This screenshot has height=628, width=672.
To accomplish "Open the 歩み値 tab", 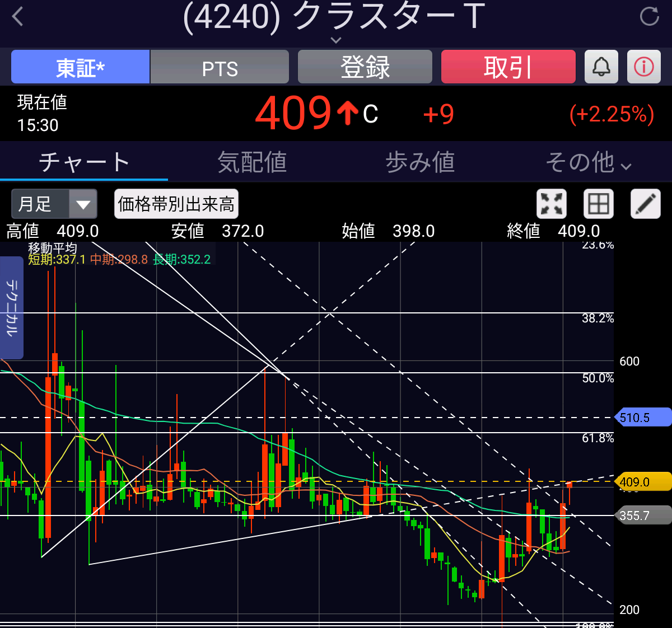I will click(420, 163).
